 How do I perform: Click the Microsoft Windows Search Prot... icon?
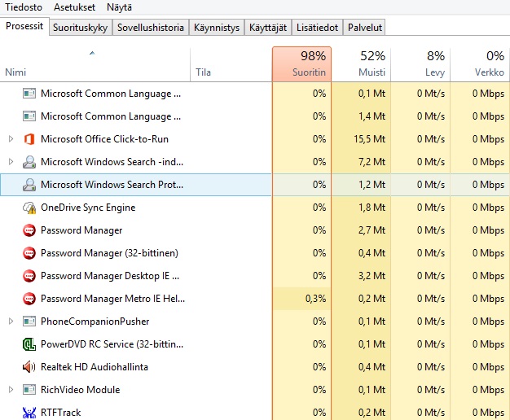[29, 185]
